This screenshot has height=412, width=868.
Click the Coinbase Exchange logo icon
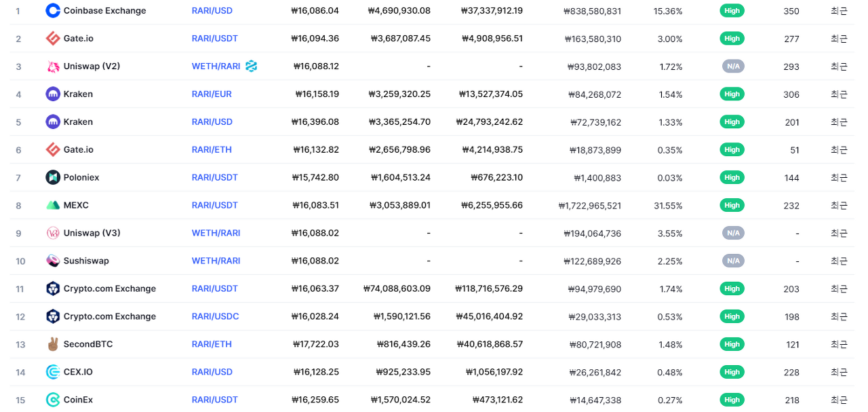coord(53,11)
